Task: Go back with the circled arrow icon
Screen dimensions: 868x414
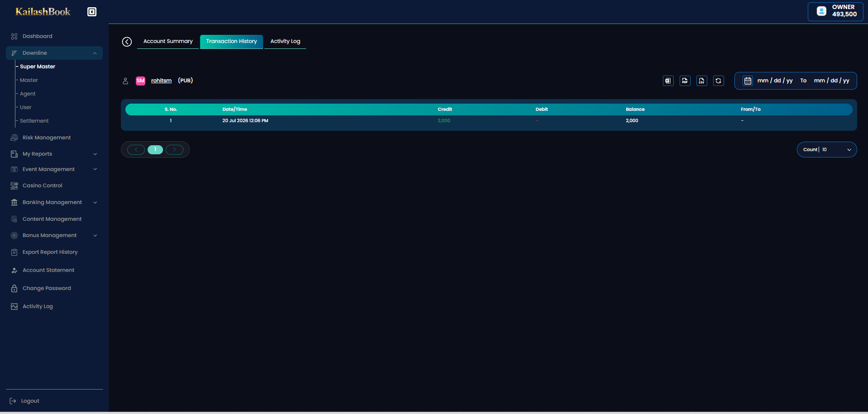Action: click(x=127, y=42)
